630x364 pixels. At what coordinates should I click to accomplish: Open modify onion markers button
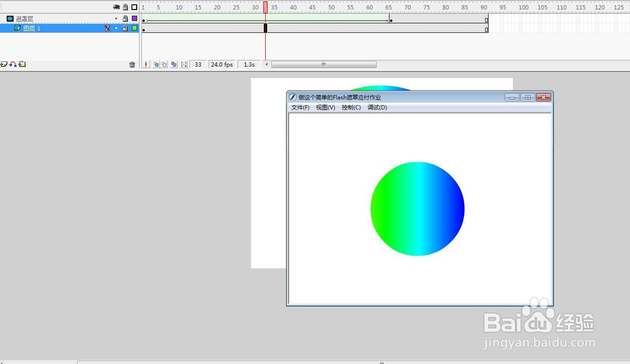[x=183, y=64]
